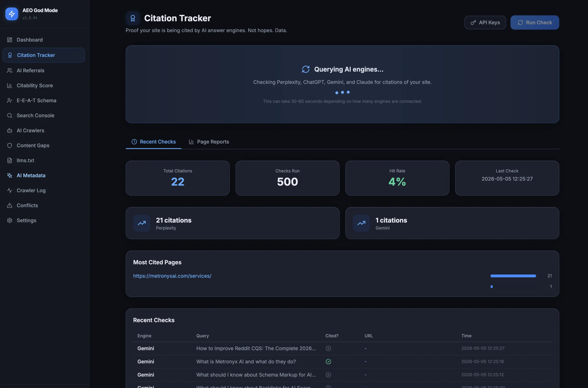Screen dimensions: 588x388
Task: Navigate to Search Console
Action: (43, 116)
